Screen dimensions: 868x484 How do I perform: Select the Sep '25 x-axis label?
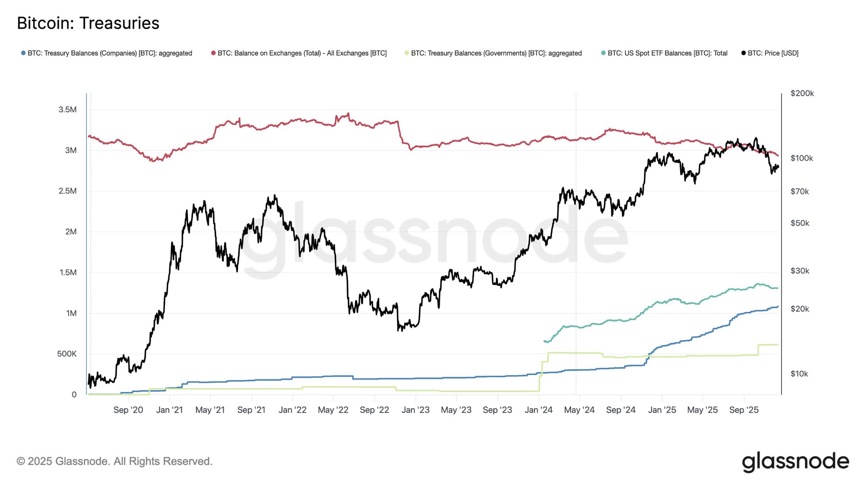click(x=744, y=410)
